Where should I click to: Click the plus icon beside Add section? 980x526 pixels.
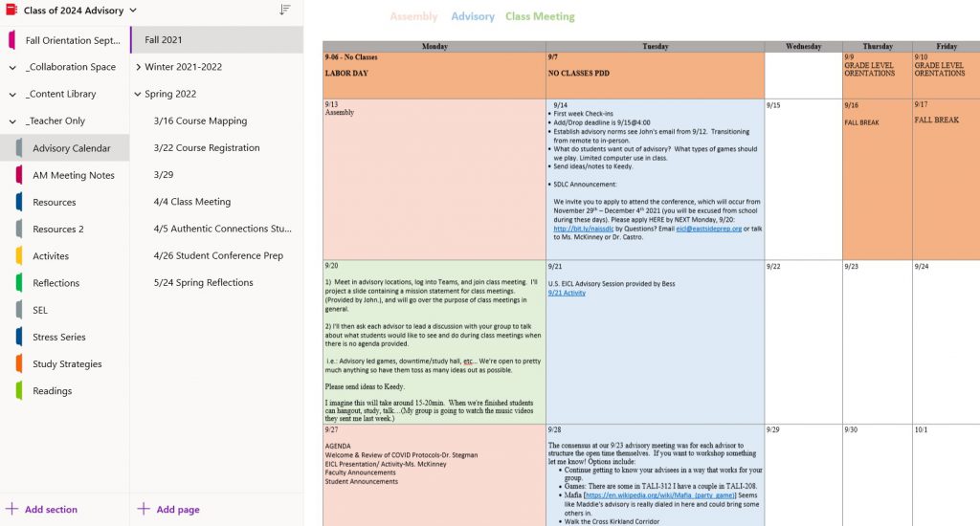[11, 509]
